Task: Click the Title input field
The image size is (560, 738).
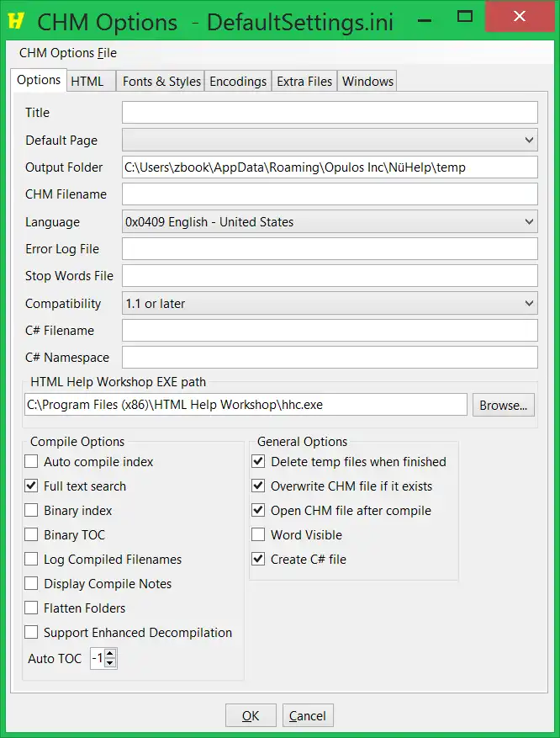Action: tap(330, 113)
